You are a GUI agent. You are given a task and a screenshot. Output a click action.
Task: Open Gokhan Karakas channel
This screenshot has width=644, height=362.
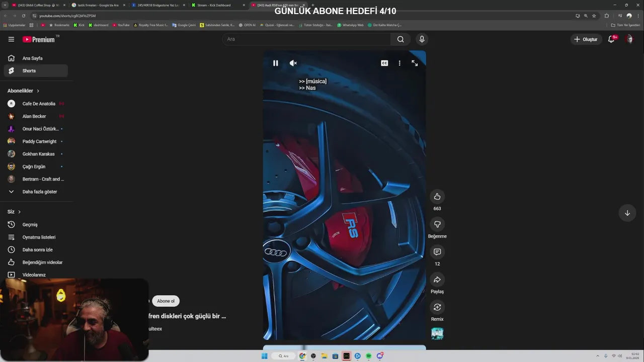pos(36,154)
